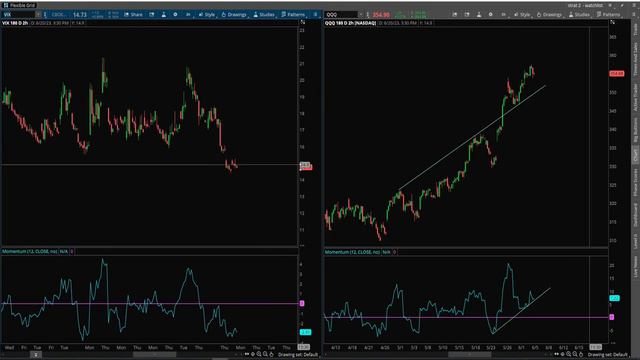The height and width of the screenshot is (360, 640).
Task: Click the double-arrow icon below QQQ chart
Action: click(x=556, y=354)
